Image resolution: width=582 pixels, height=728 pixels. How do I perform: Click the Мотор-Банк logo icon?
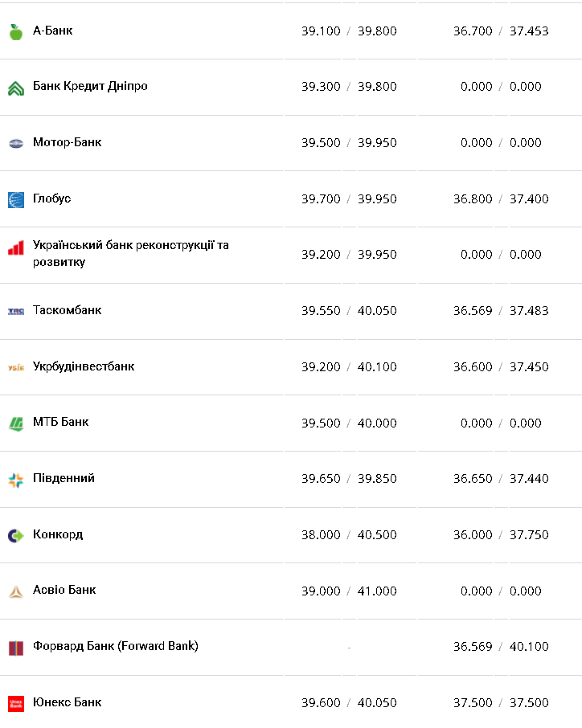point(16,143)
